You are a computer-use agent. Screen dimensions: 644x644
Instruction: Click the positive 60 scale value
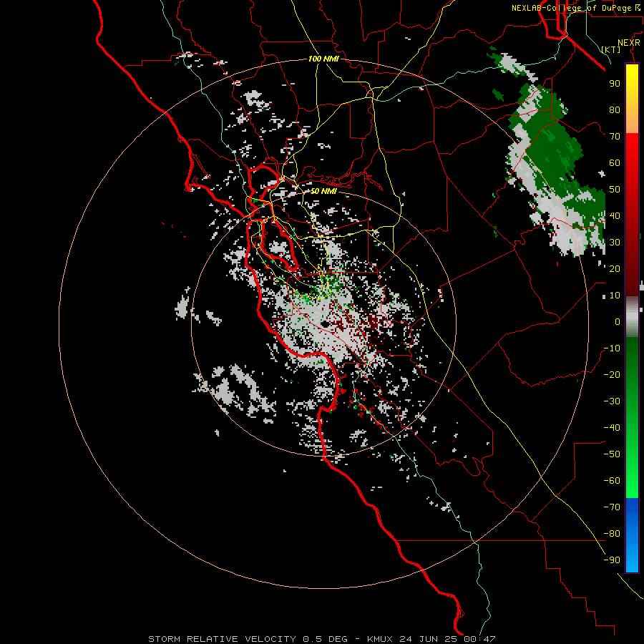[x=615, y=163]
